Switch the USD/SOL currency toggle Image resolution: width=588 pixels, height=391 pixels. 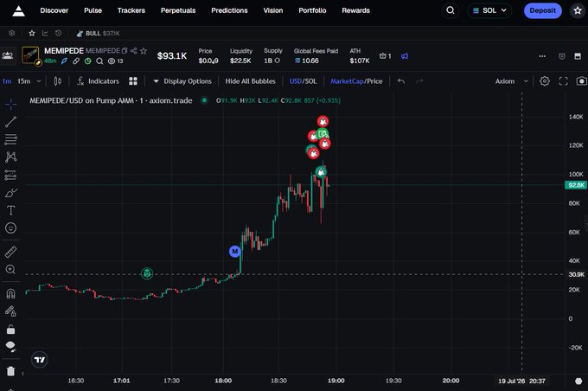click(303, 81)
